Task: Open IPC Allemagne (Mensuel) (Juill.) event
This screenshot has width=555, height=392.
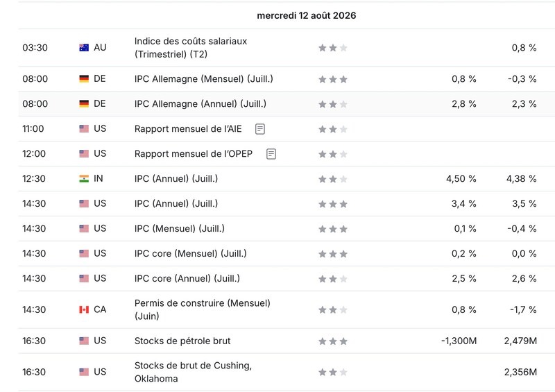Action: pyautogui.click(x=203, y=78)
